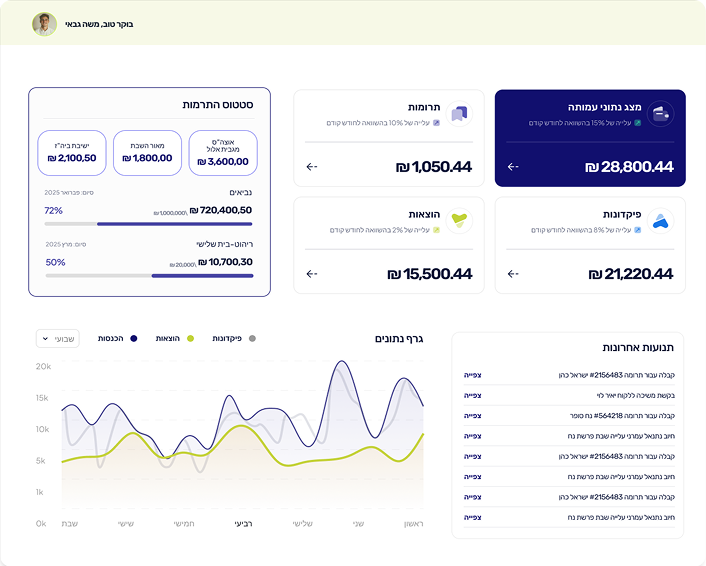Viewport: 706px width, 566px height.
Task: Click the תרומות card bookmark icon
Action: (459, 113)
